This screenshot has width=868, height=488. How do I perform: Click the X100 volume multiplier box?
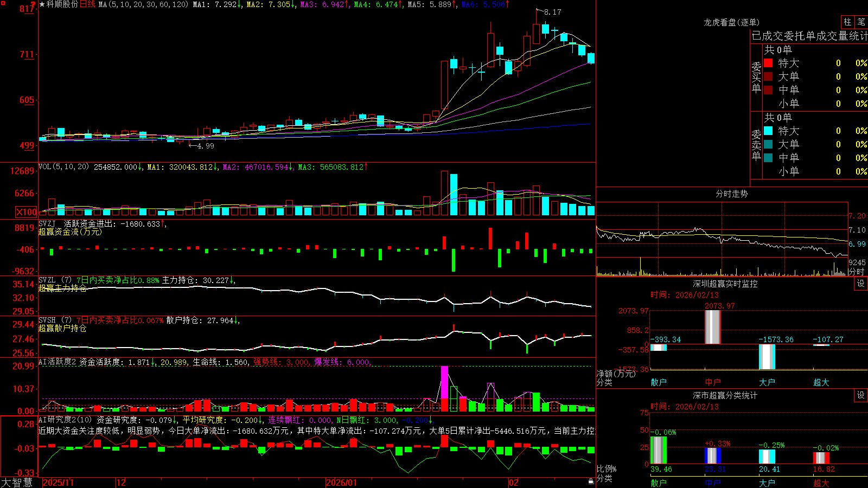(x=26, y=212)
